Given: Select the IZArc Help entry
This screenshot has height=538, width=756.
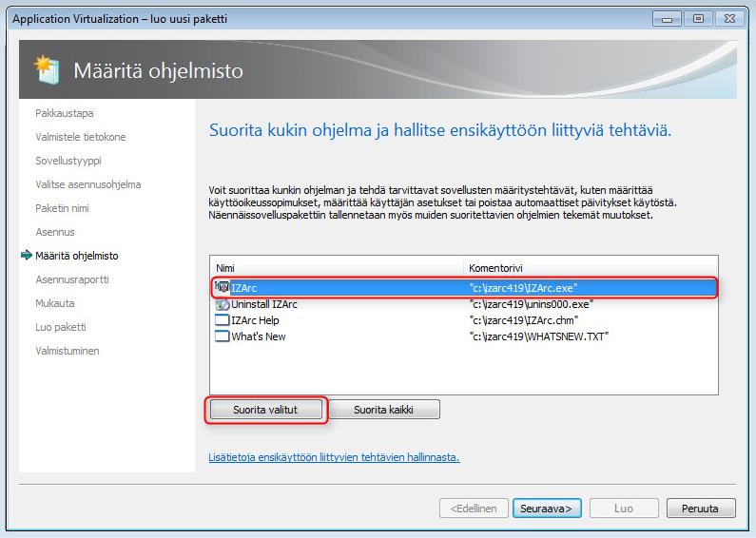Looking at the screenshot, I should (x=255, y=320).
